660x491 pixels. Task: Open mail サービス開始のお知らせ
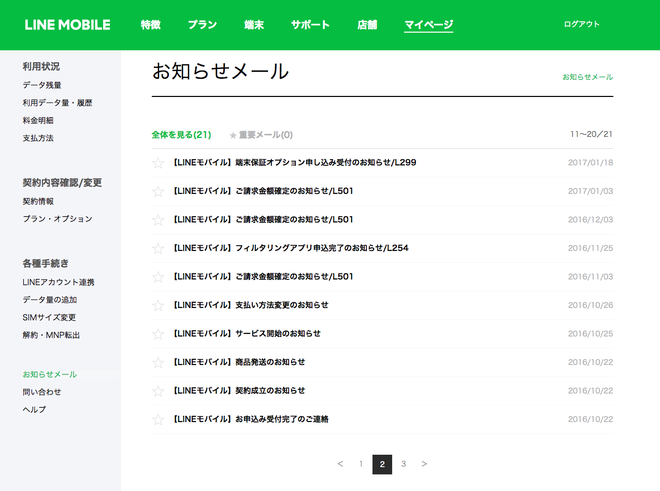coord(247,334)
